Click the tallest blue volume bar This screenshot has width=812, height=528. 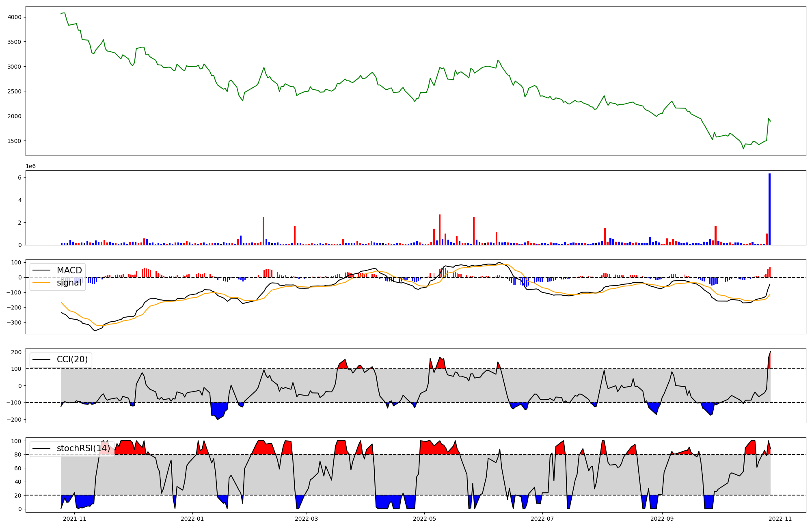coord(769,209)
